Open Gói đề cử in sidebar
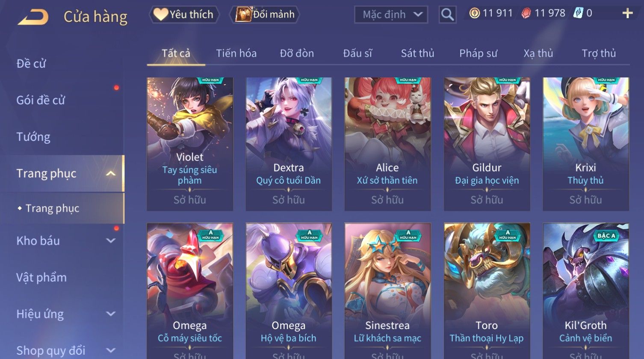The width and height of the screenshot is (644, 359). point(41,100)
